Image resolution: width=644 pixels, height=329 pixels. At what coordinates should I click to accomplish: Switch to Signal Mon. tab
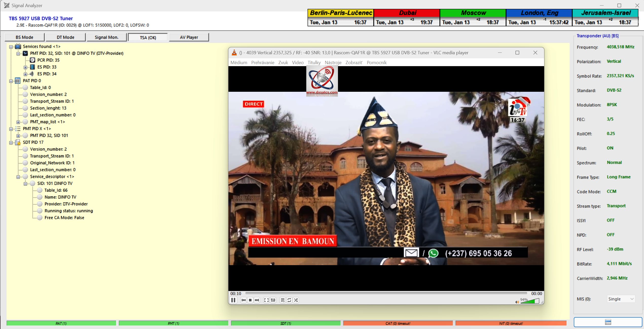pos(106,37)
